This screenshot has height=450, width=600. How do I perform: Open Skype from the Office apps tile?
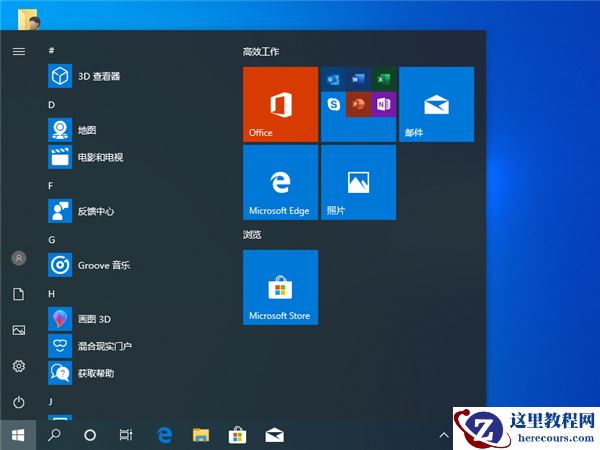tap(333, 104)
